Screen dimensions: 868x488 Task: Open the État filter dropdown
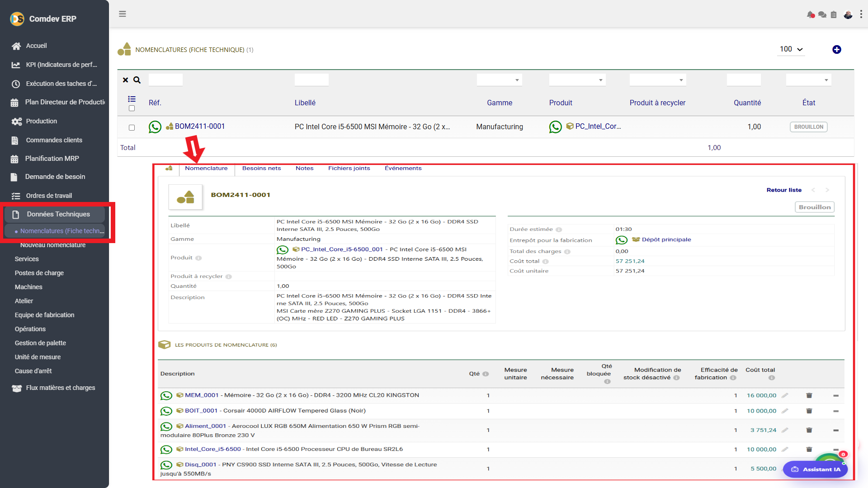point(809,80)
